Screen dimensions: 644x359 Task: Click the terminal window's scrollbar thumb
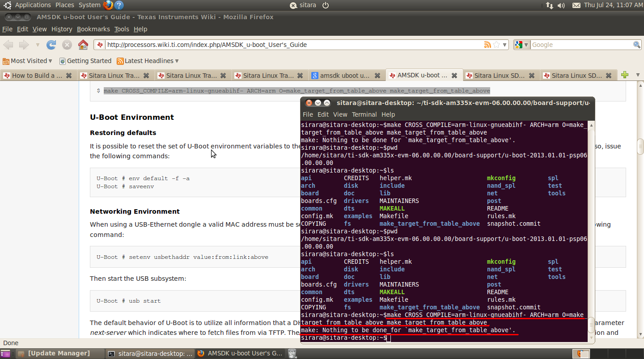pyautogui.click(x=591, y=325)
